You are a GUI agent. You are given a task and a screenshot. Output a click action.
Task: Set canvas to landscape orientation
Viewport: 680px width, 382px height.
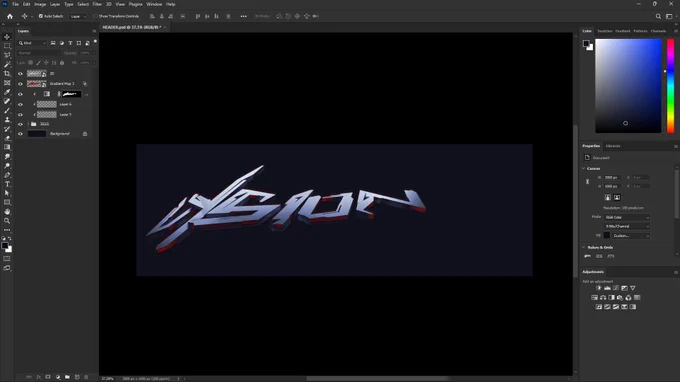[x=617, y=198]
